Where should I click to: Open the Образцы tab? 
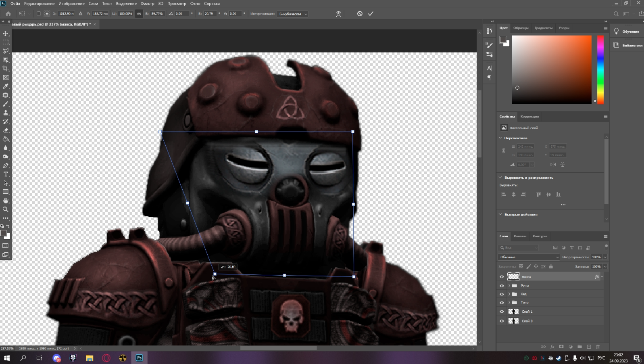pos(521,28)
